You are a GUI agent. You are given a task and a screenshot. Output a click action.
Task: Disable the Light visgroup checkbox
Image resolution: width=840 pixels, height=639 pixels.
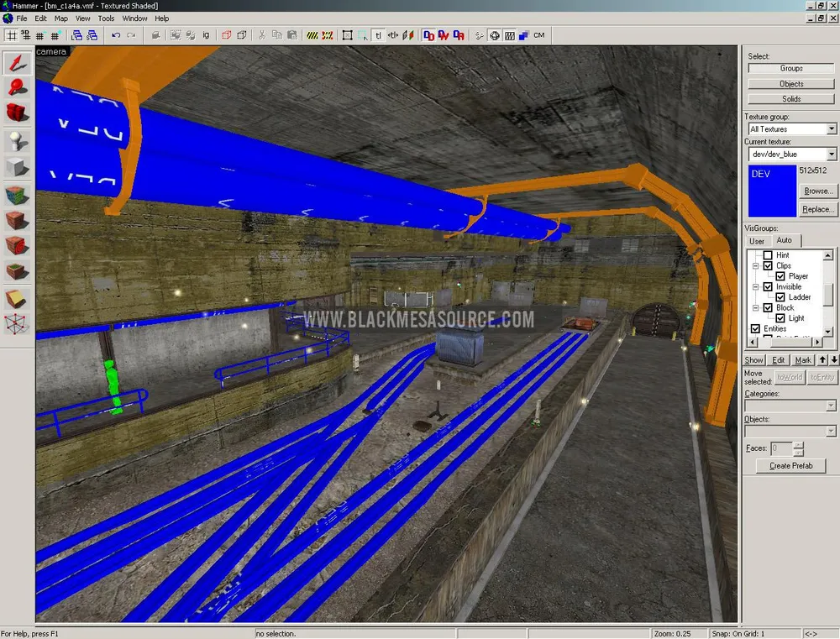(780, 318)
